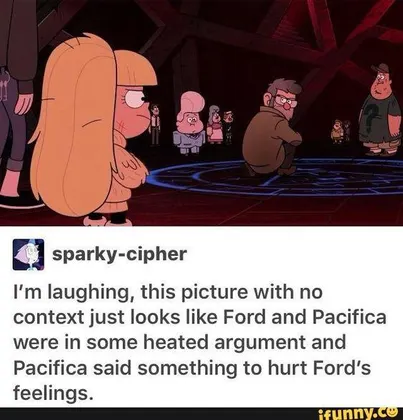Viewport: 403px width, 420px height.
Task: Tap the smiley face in iFunny logo
Action: pos(392,412)
